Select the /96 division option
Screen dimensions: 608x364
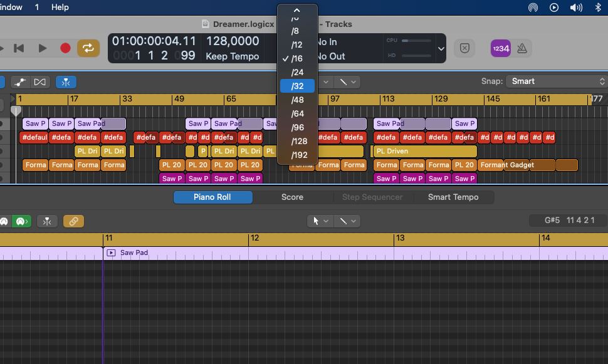pyautogui.click(x=297, y=128)
